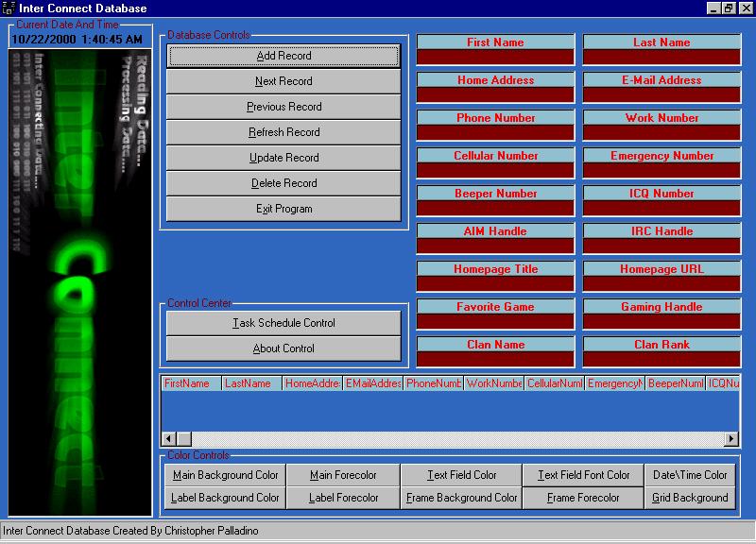Choose Main Forecolor
The height and width of the screenshot is (544, 756).
pos(343,475)
